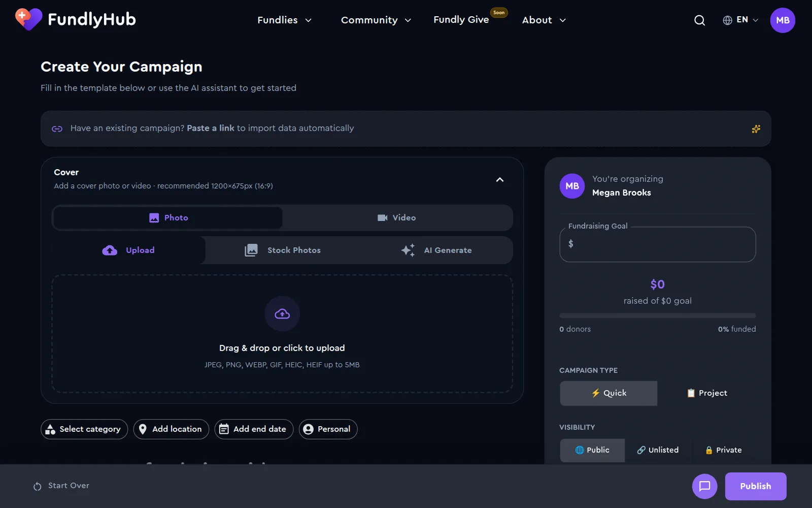Open the Fundly Give menu item
The height and width of the screenshot is (508, 812).
pyautogui.click(x=461, y=20)
